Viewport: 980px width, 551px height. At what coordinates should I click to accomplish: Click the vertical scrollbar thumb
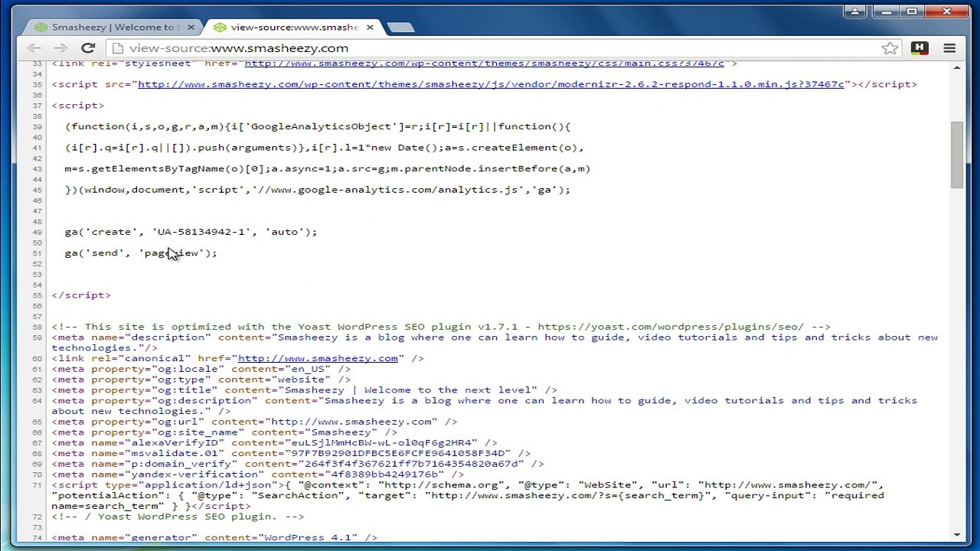[x=957, y=155]
